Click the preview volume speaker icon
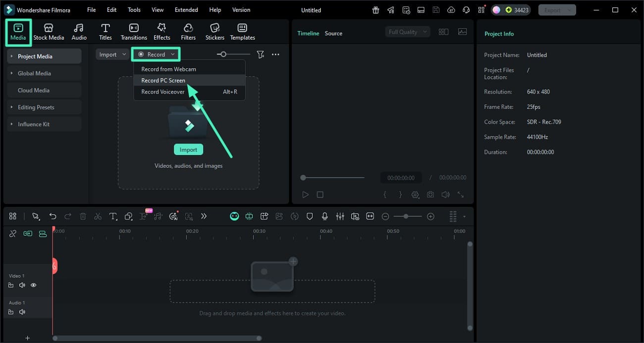Image resolution: width=644 pixels, height=343 pixels. [x=445, y=195]
